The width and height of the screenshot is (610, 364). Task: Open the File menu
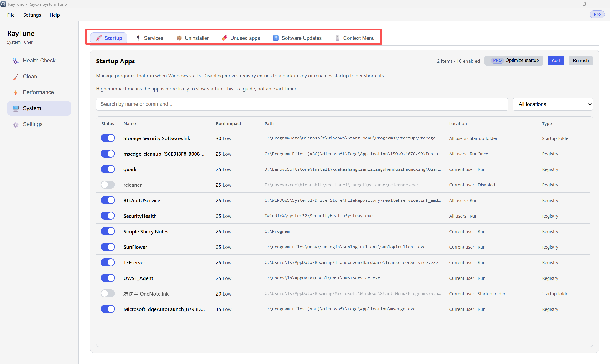(11, 15)
